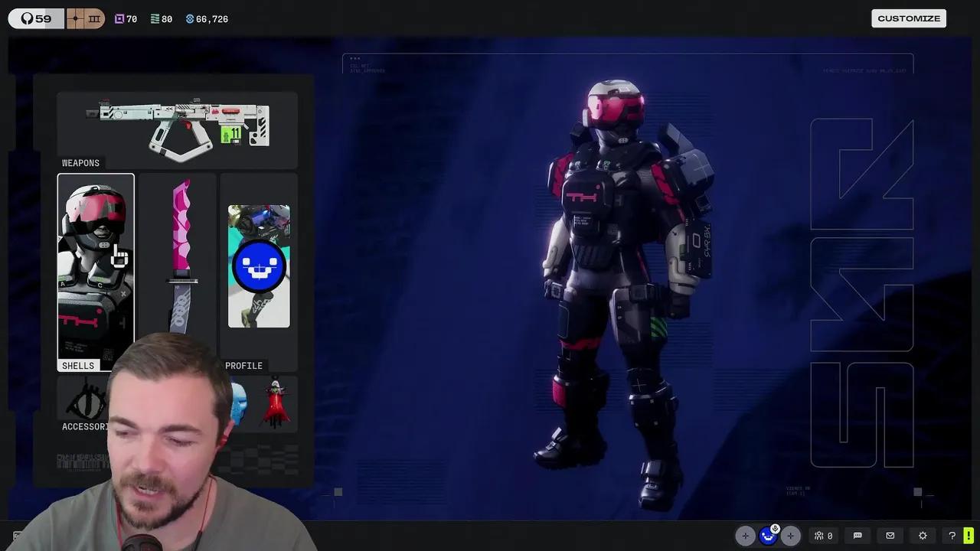The height and width of the screenshot is (551, 980).
Task: Toggle the microphone badge on squad avatar
Action: click(x=775, y=529)
